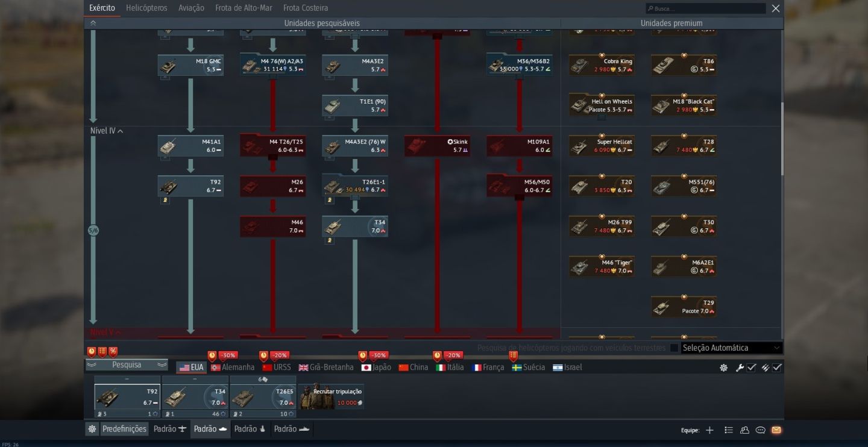Select the M109A1 vehicle in the tree

tap(519, 146)
